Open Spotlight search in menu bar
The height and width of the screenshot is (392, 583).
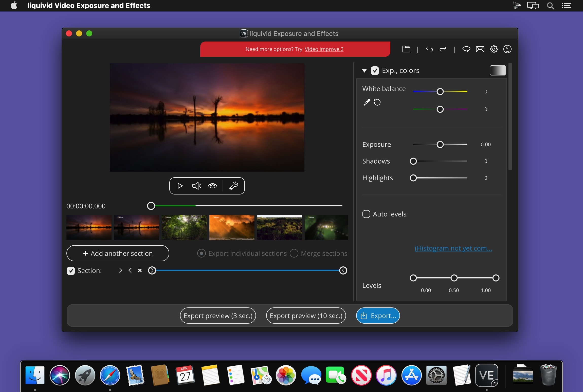550,6
